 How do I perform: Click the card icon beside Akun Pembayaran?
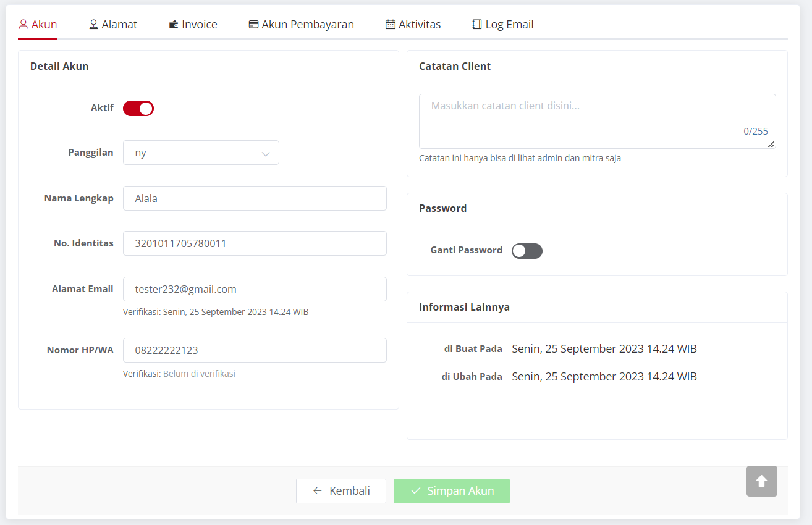coord(253,25)
